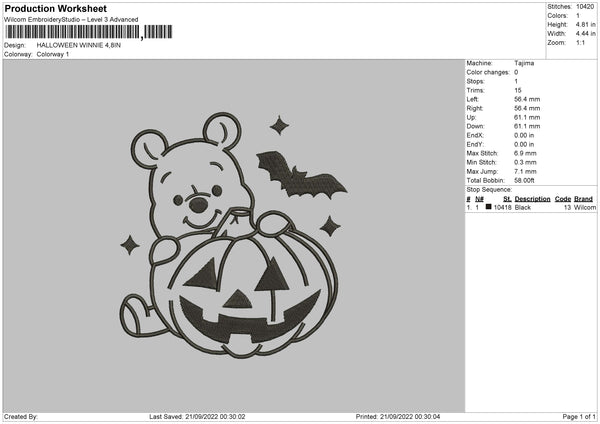
Task: Select stitch count '10418' in stop sequence
Action: tap(502, 207)
